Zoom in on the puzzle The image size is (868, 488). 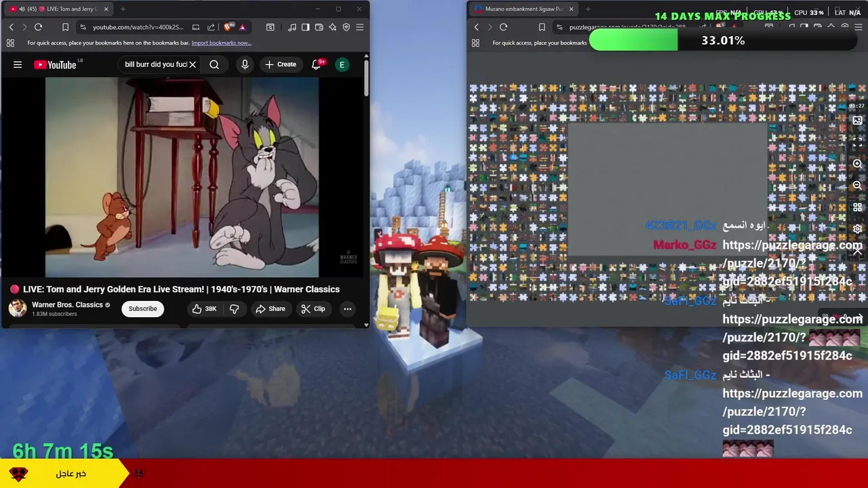pyautogui.click(x=857, y=164)
